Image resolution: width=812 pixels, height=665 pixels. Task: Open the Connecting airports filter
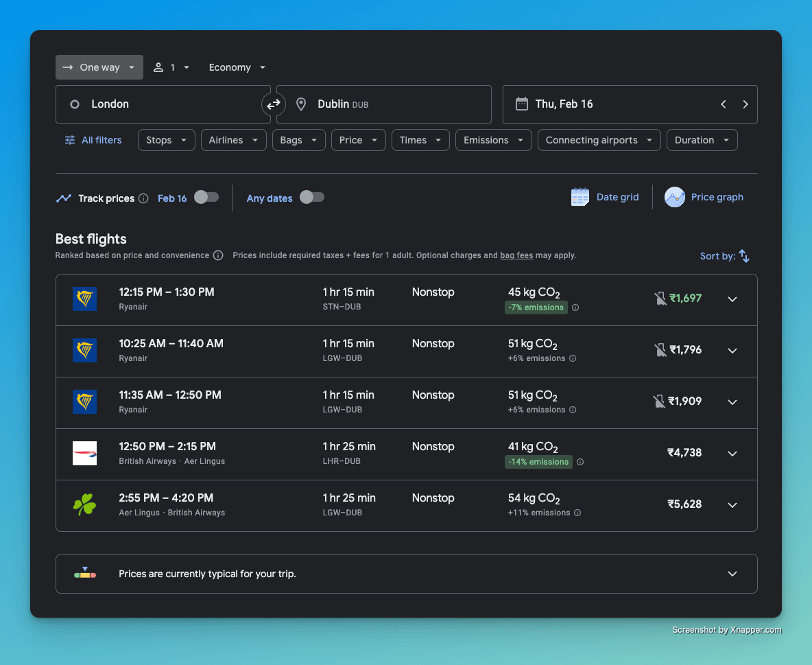click(599, 140)
